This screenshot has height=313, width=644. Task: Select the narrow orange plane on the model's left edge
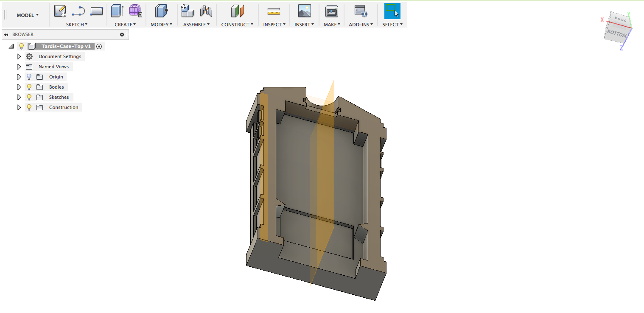263,168
